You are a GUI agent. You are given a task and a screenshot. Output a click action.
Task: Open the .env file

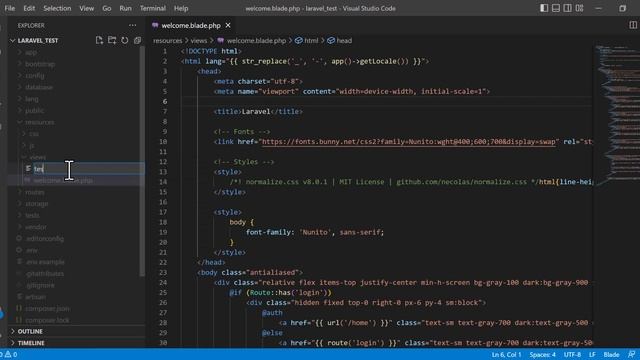(x=31, y=250)
